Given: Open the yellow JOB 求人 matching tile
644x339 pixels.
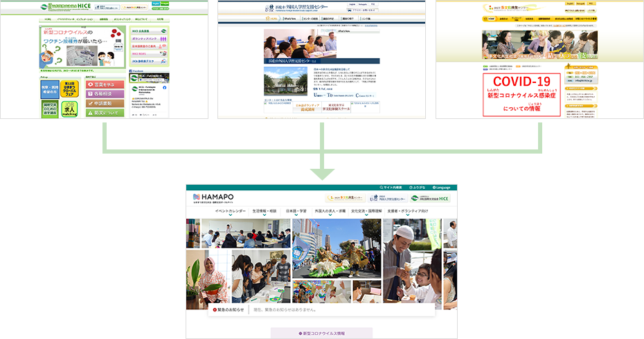Looking at the screenshot, I should click(70, 109).
